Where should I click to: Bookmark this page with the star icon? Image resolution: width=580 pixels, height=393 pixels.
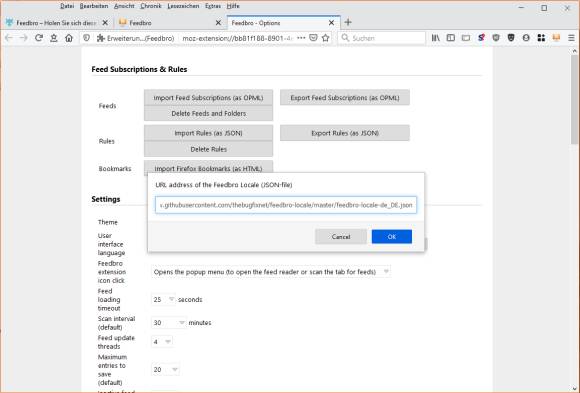pyautogui.click(x=326, y=38)
